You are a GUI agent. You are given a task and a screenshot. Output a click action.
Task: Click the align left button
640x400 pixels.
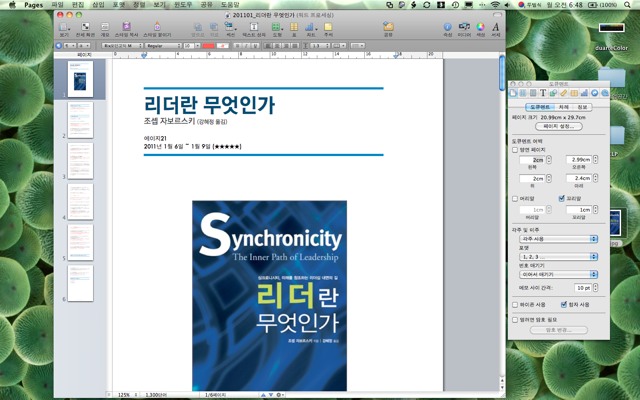tap(268, 46)
